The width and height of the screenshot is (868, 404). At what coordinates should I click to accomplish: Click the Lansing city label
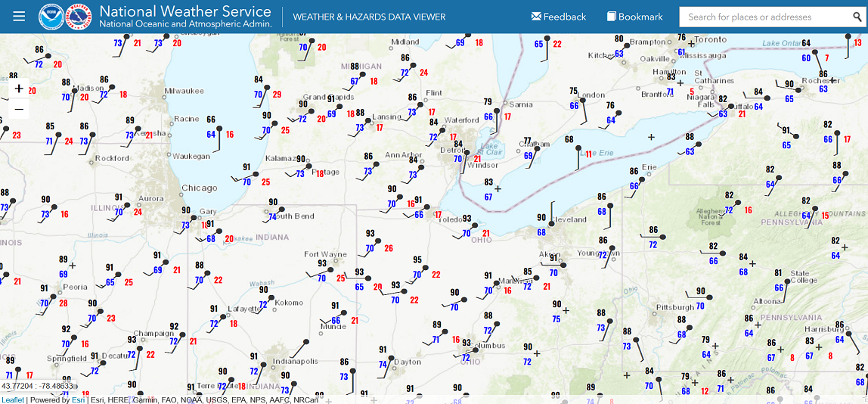pos(386,117)
